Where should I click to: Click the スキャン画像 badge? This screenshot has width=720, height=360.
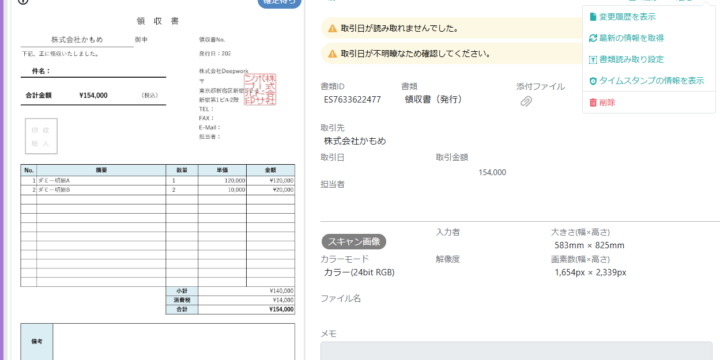click(x=354, y=242)
